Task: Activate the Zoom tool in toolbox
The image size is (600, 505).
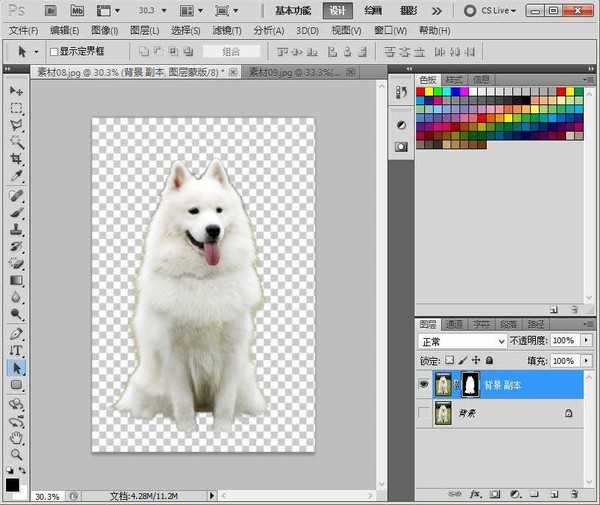Action: [16, 454]
